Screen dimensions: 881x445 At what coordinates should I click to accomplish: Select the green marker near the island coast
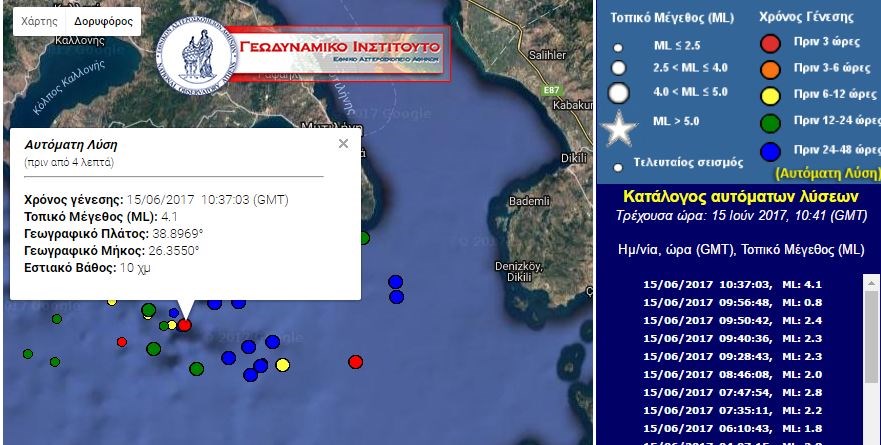coord(364,238)
